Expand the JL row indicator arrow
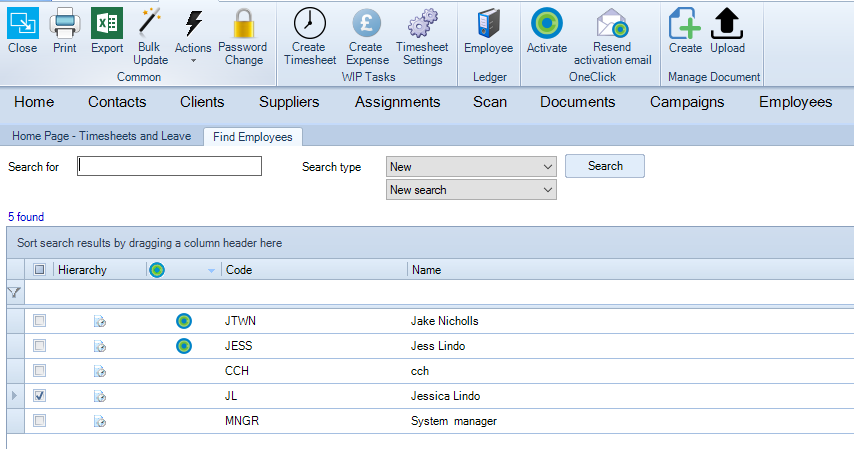Screen dimensions: 854x449 (x=15, y=396)
